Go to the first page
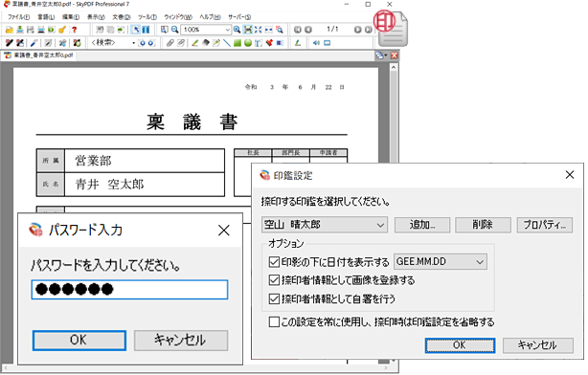Image resolution: width=588 pixels, height=375 pixels. [298, 30]
